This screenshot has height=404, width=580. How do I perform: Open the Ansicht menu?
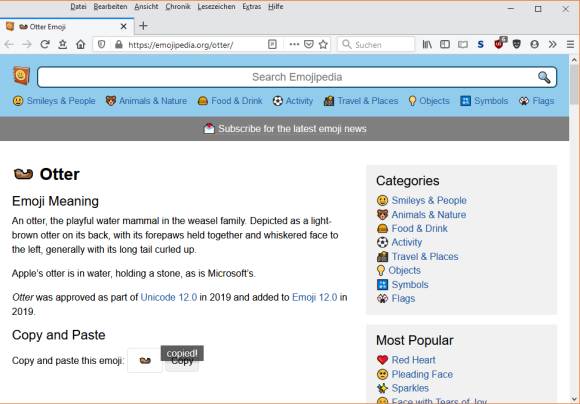(x=146, y=7)
